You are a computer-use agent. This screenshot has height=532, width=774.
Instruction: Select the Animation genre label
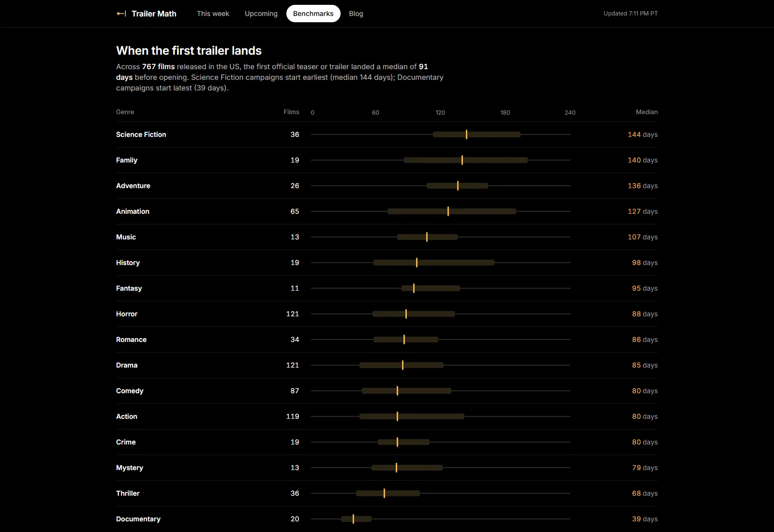tap(133, 211)
